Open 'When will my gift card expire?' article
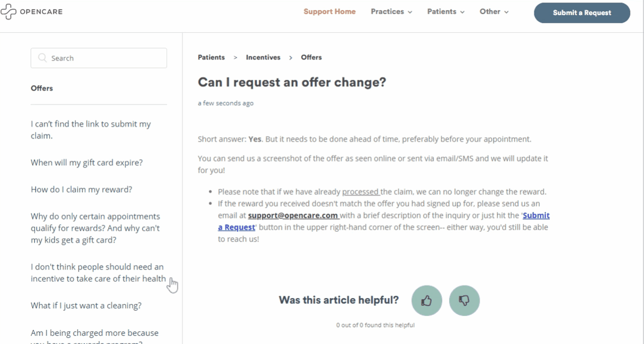The height and width of the screenshot is (344, 644). click(87, 163)
